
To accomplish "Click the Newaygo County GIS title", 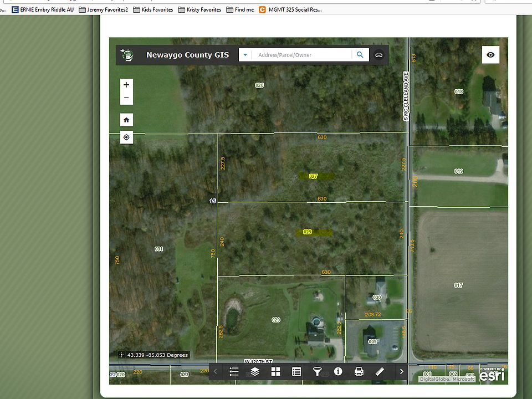I will point(188,55).
